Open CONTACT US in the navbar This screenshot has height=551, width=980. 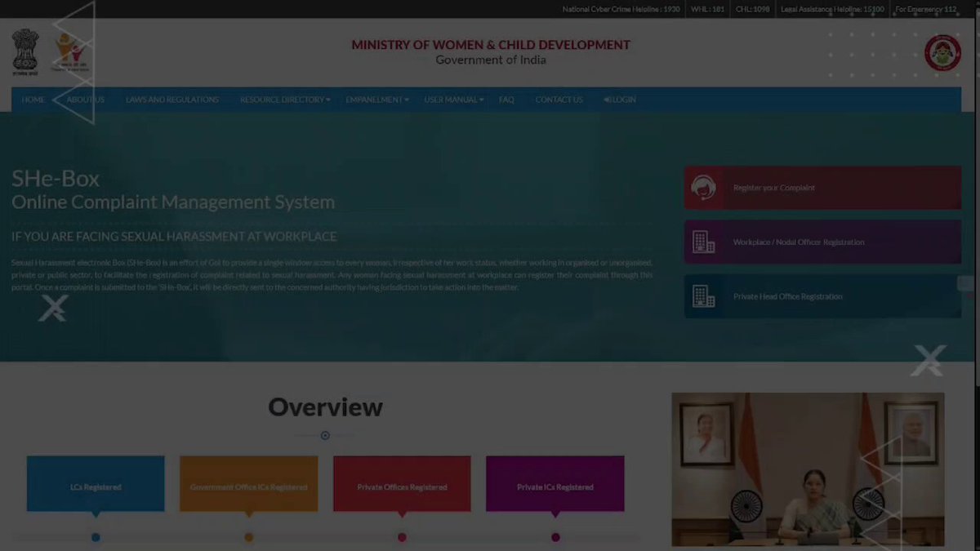tap(559, 100)
